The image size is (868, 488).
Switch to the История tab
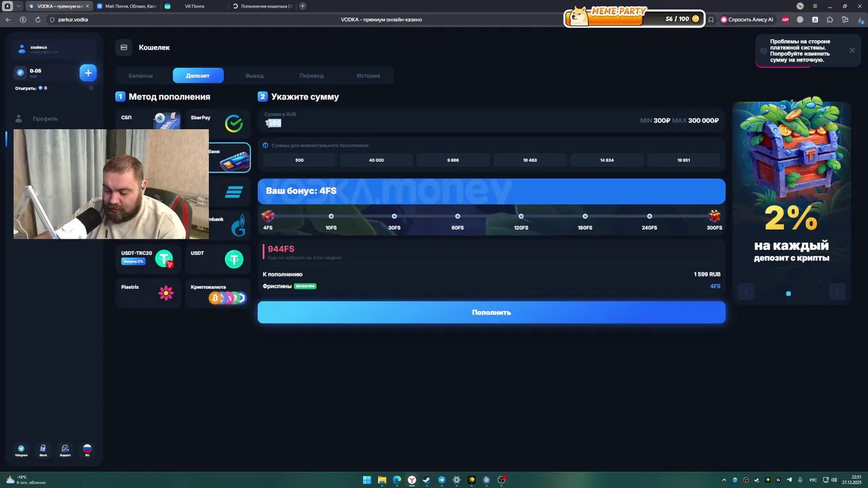(368, 76)
